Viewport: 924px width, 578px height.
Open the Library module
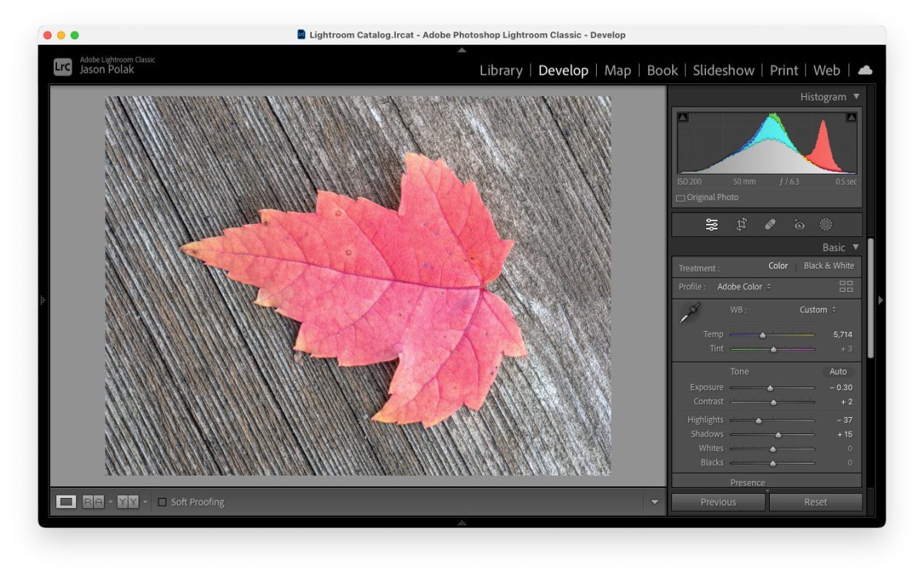click(500, 70)
